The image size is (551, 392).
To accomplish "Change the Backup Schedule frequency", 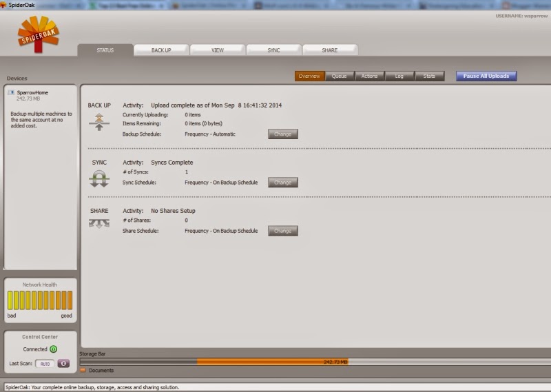I will tap(283, 134).
